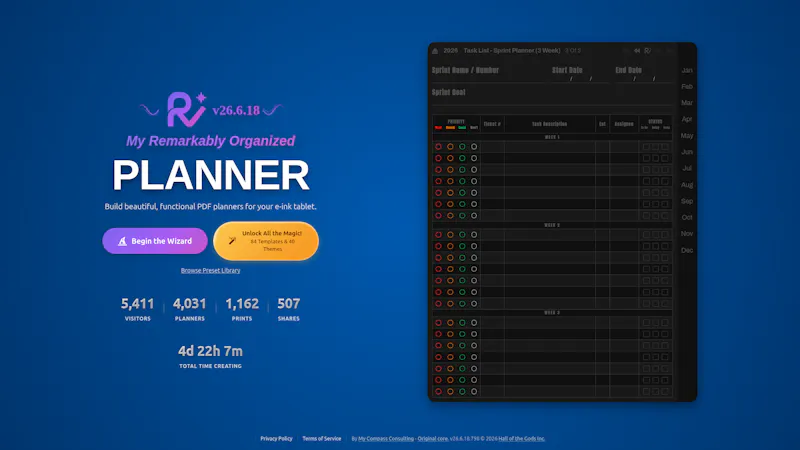This screenshot has height=450, width=800.
Task: Open the Aug month tab
Action: (687, 185)
